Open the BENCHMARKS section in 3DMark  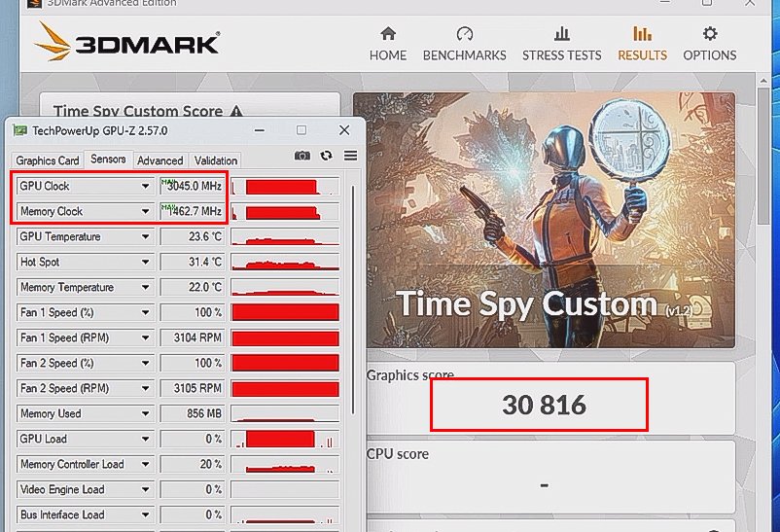tap(464, 44)
